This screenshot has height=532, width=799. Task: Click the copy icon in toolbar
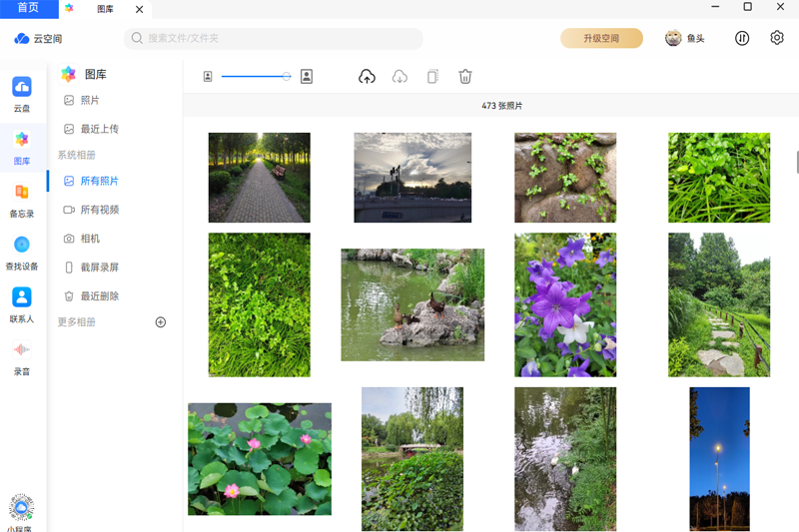tap(432, 77)
